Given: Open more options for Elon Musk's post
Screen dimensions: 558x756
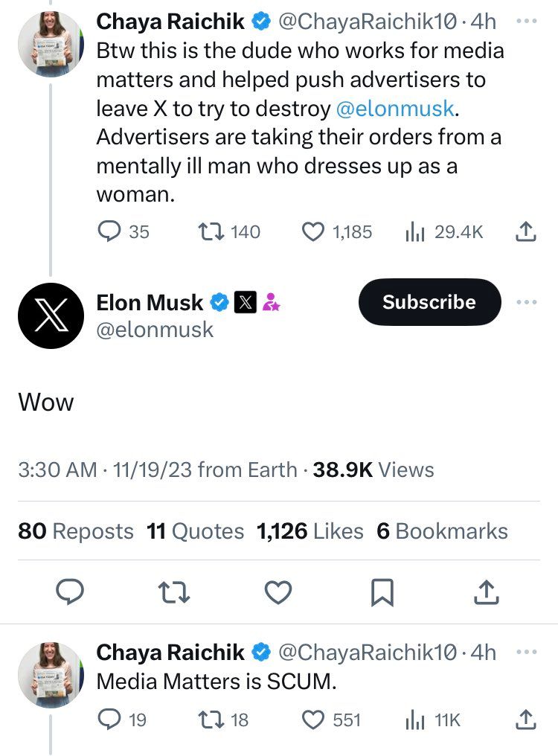Looking at the screenshot, I should coord(525,302).
